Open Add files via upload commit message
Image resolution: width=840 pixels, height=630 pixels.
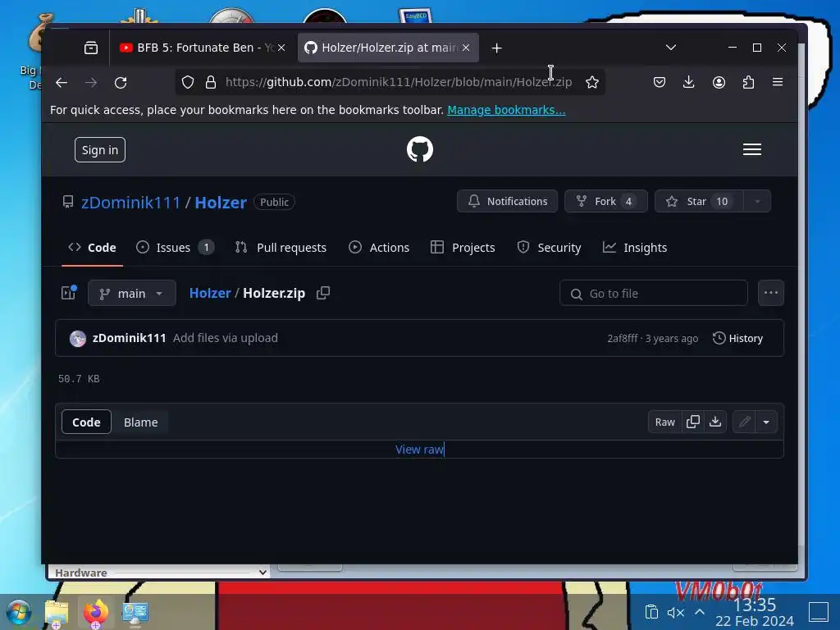point(226,338)
